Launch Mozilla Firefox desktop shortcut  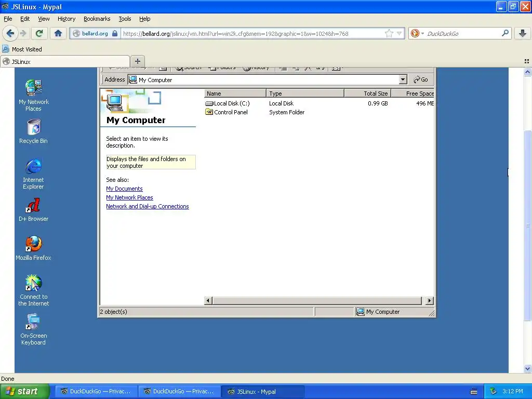tap(33, 248)
